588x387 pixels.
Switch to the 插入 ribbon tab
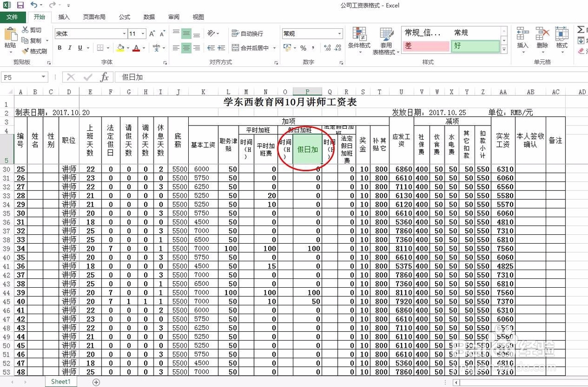(x=64, y=17)
